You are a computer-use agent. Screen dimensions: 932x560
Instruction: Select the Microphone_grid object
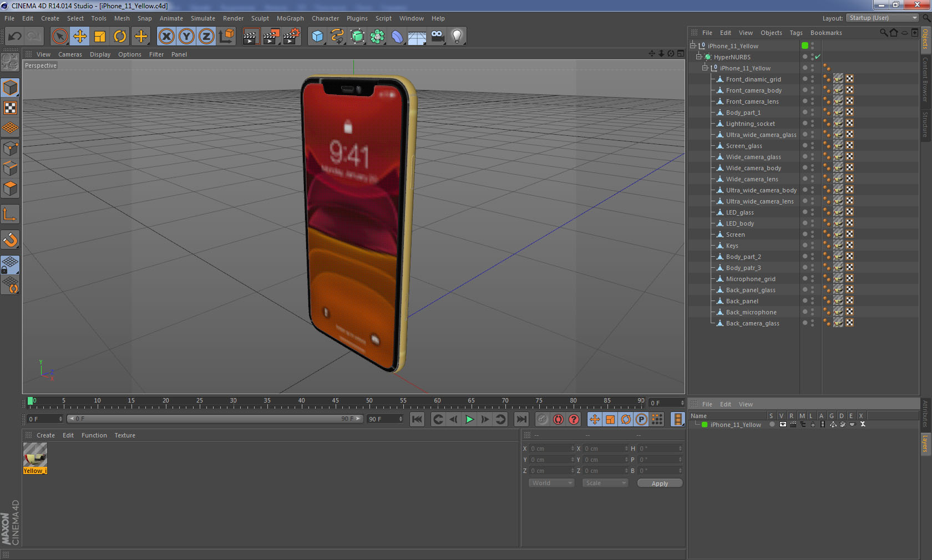[751, 279]
